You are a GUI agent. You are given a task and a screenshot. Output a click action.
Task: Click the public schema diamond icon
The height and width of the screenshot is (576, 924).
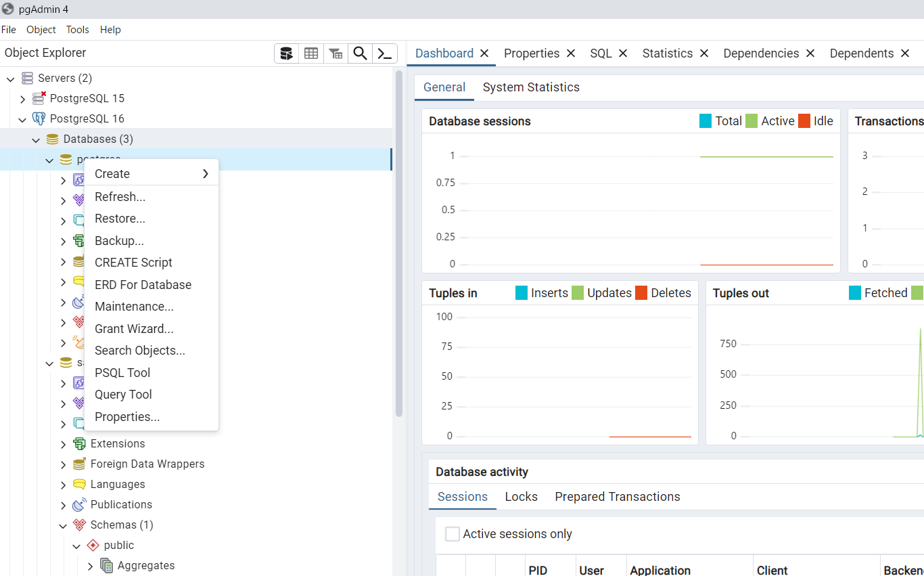click(92, 545)
